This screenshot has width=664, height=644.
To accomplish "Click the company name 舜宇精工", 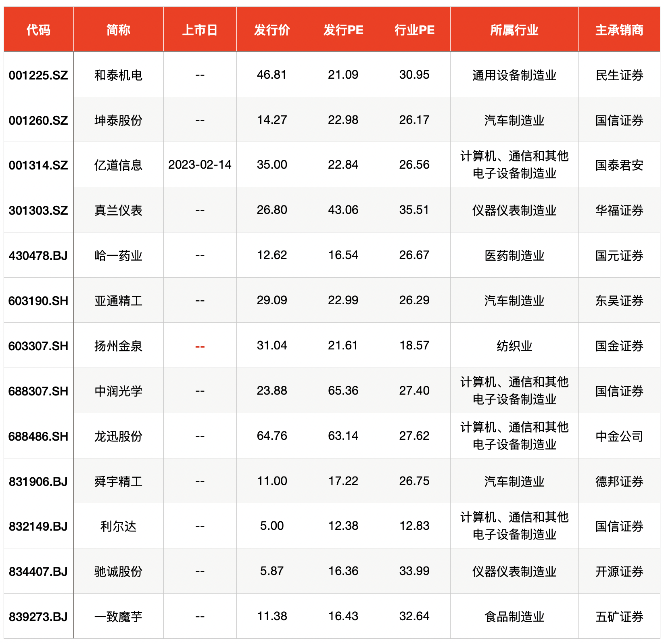I will (118, 481).
